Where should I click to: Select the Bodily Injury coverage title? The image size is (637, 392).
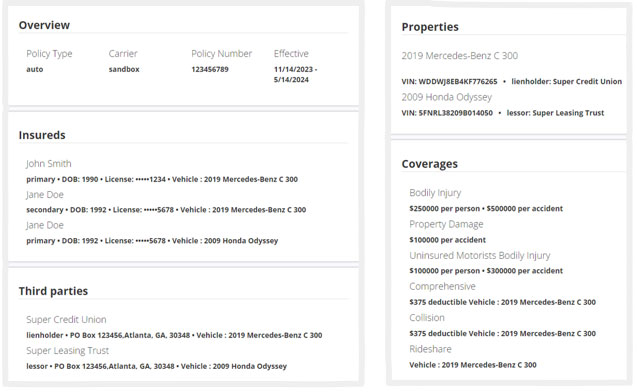pos(435,193)
